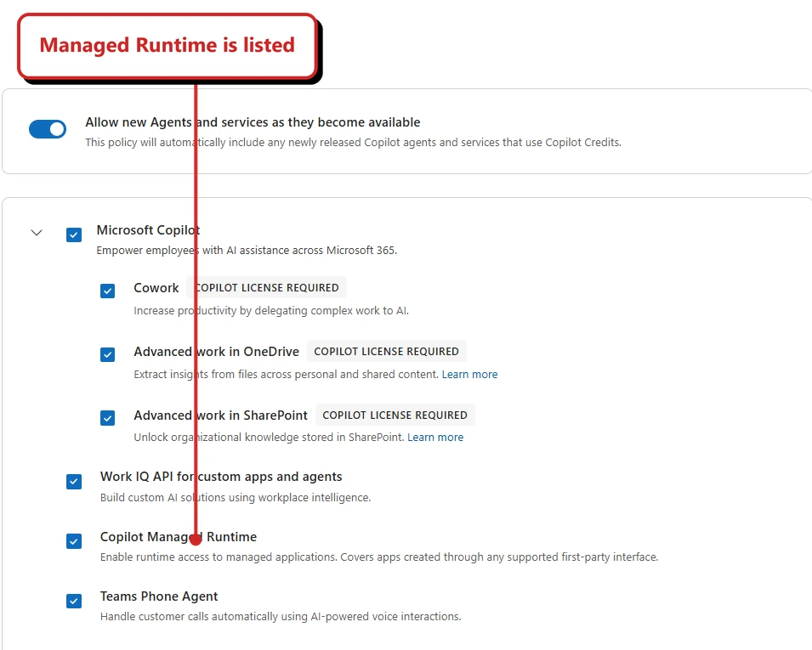Click the Work IQ API for custom apps title
The image size is (812, 650).
221,477
